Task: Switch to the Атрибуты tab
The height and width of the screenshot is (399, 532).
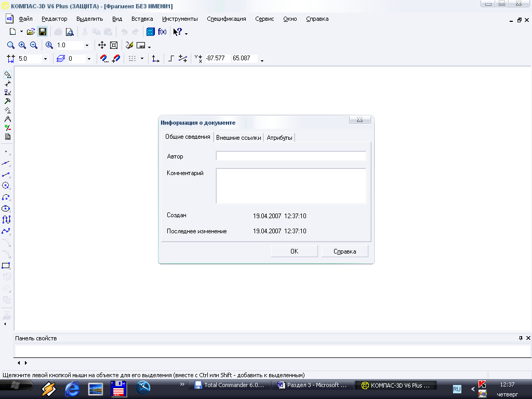Action: pos(279,138)
